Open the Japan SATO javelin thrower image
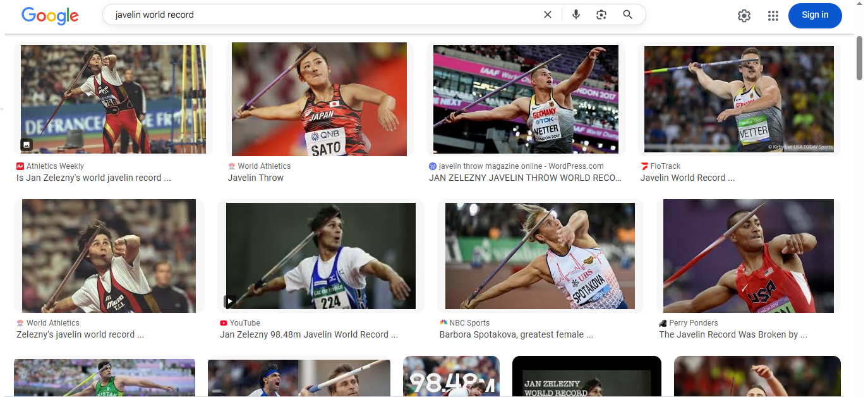The image size is (868, 397). tap(319, 99)
